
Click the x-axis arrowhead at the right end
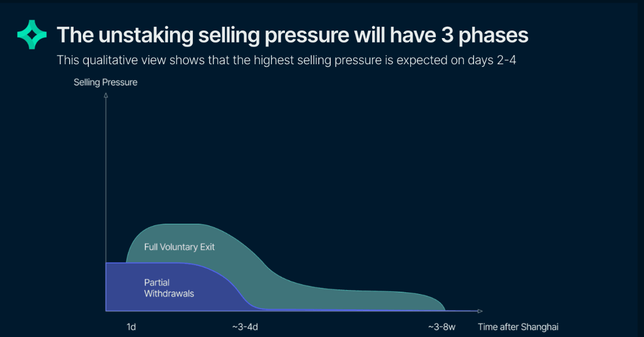click(x=479, y=311)
